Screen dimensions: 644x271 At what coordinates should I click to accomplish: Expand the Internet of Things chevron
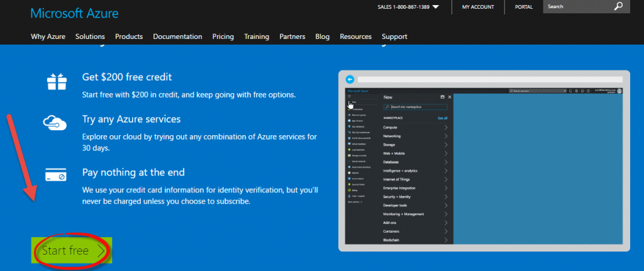tap(446, 179)
